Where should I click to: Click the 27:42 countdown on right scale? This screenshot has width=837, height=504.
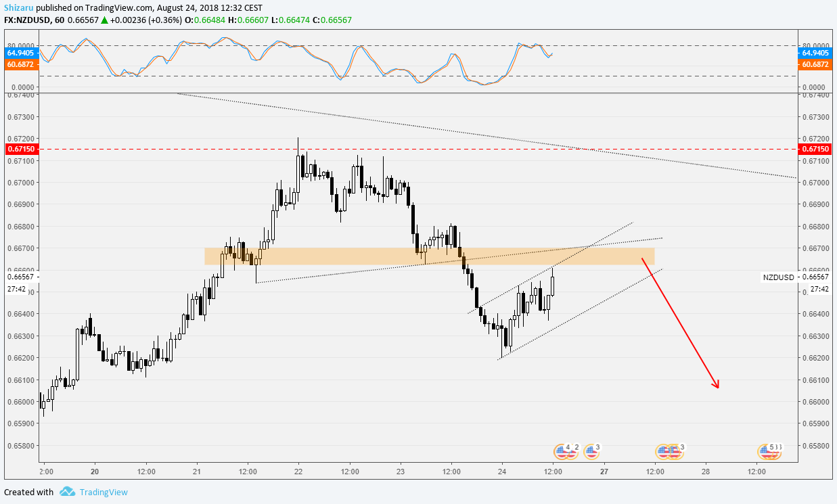(x=819, y=289)
